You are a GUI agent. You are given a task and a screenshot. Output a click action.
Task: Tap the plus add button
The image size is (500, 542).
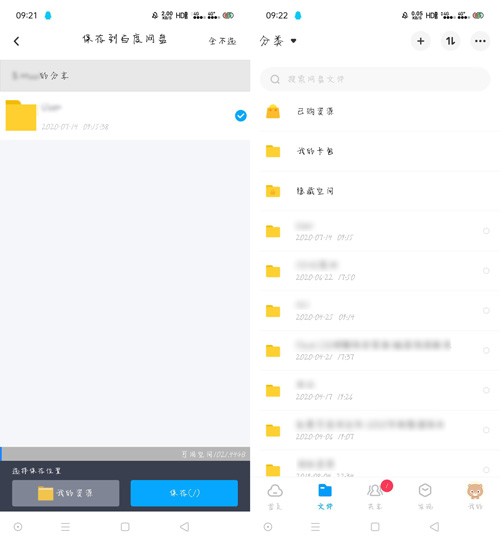click(x=420, y=41)
